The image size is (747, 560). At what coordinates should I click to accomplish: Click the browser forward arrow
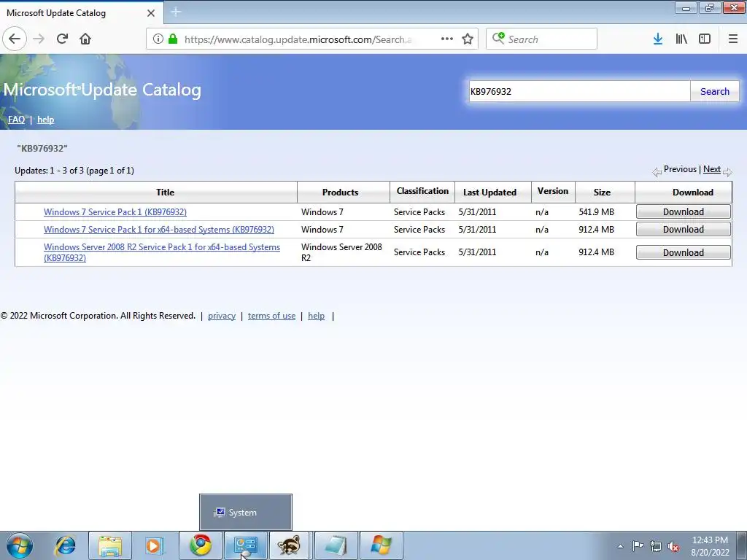tap(39, 39)
